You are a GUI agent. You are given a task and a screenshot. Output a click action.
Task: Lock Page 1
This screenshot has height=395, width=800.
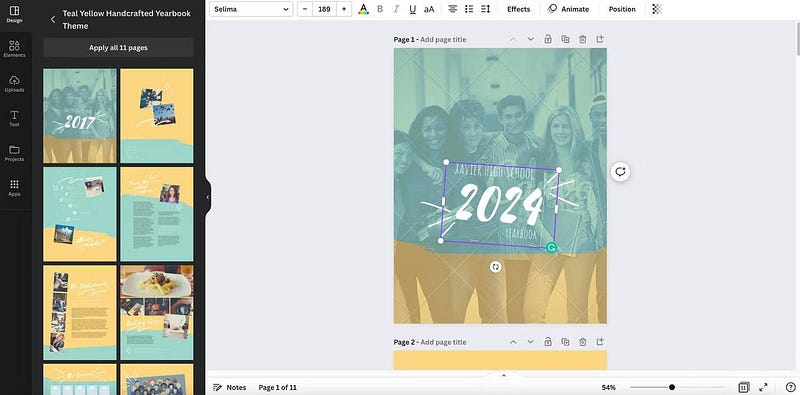[x=548, y=39]
